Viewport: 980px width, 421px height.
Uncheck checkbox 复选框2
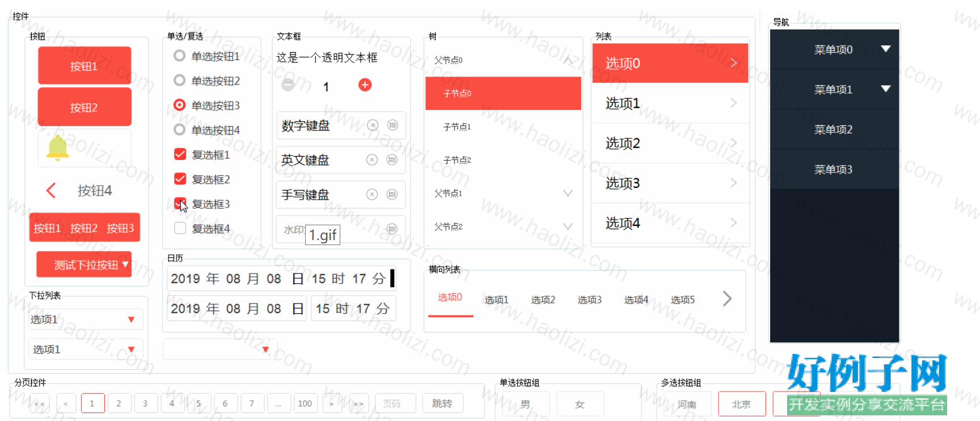click(x=180, y=179)
